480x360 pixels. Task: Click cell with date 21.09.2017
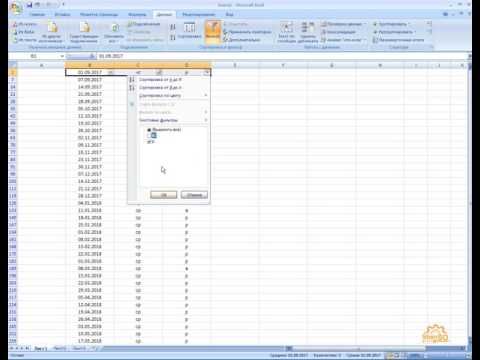pos(90,94)
